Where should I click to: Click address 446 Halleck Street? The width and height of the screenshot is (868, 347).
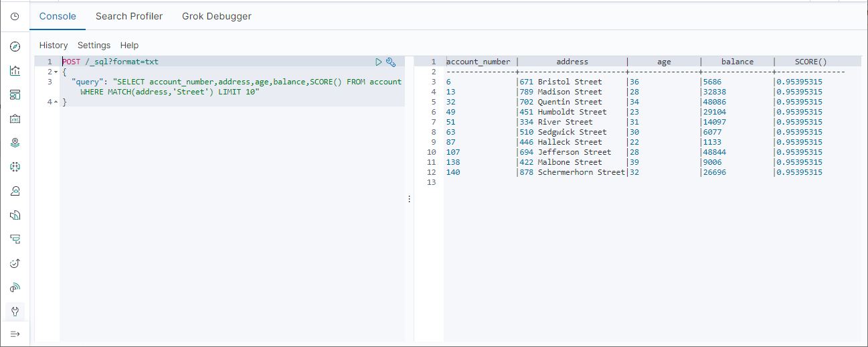pyautogui.click(x=561, y=142)
